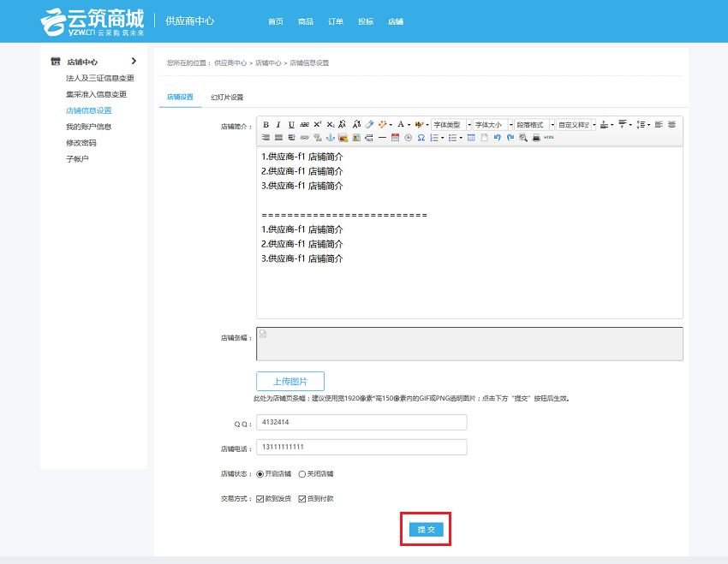The height and width of the screenshot is (564, 728).
Task: Click the anchor icon in editor toolbar
Action: pos(330,137)
